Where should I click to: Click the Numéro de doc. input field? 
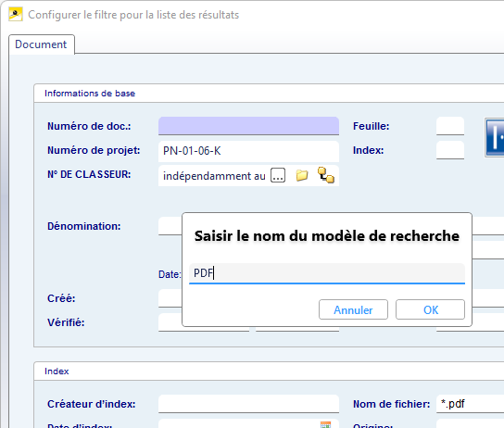click(x=248, y=126)
